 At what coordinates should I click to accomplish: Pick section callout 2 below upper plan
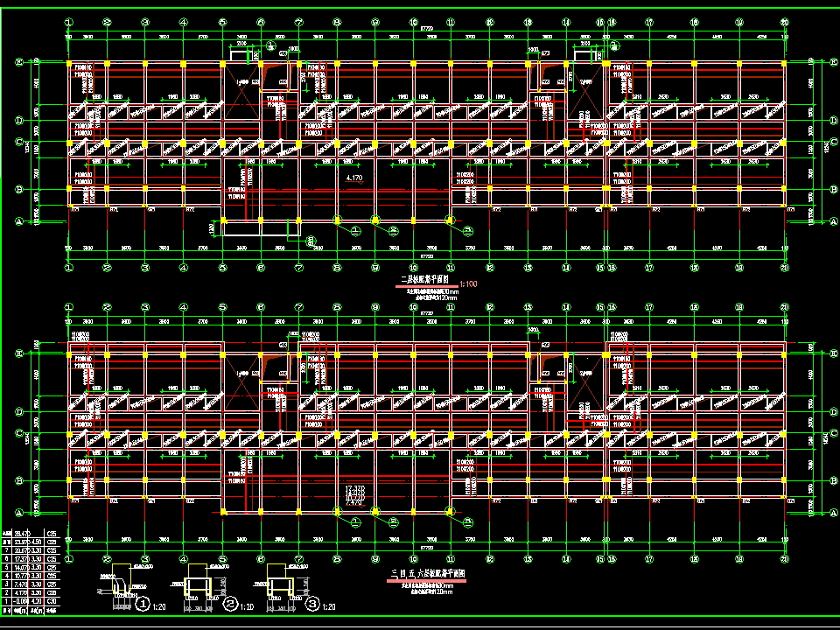pos(393,231)
